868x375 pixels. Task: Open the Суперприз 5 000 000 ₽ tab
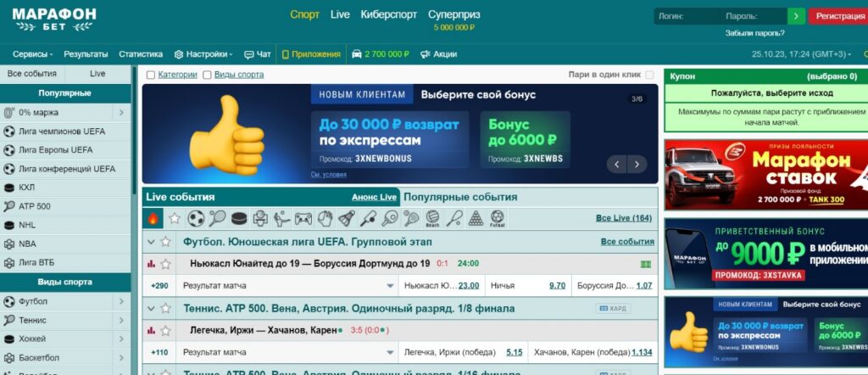click(454, 20)
